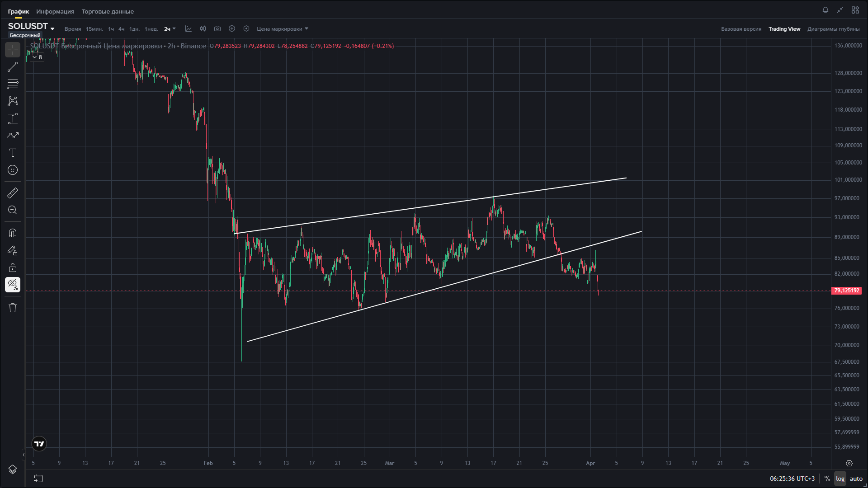
Task: Open the indicators icon in top toolbar
Action: point(189,28)
